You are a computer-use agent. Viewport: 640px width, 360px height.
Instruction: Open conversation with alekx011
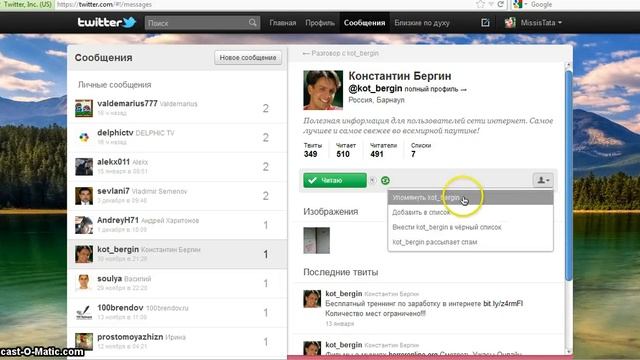point(177,167)
